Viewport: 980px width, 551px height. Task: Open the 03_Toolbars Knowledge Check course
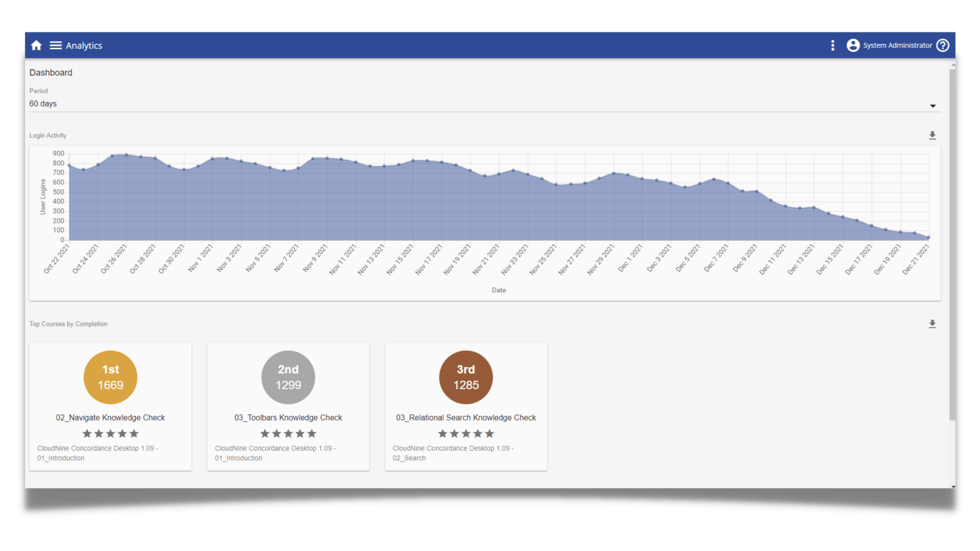pos(288,417)
